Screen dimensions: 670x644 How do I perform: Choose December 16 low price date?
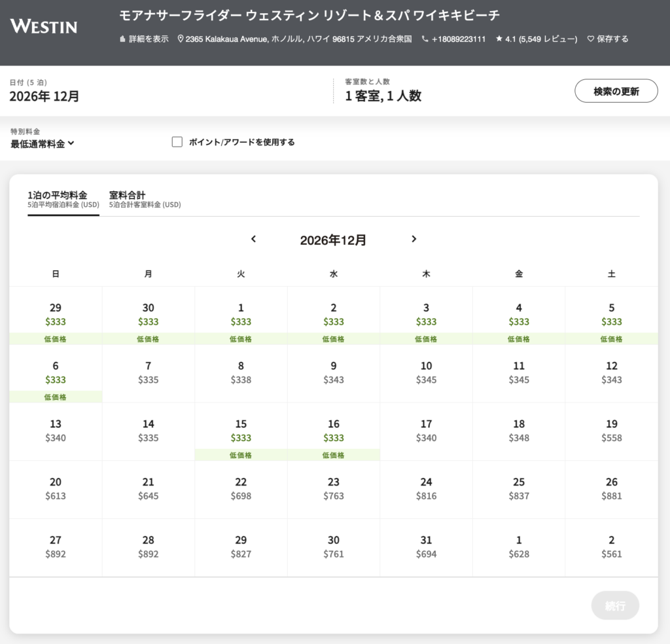pyautogui.click(x=334, y=432)
